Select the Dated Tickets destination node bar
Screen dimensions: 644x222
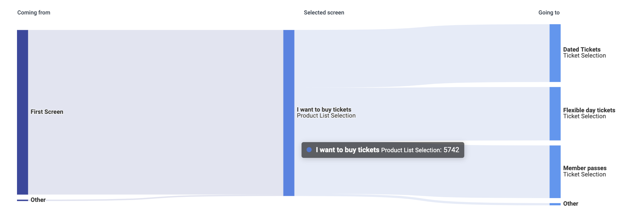coord(555,53)
